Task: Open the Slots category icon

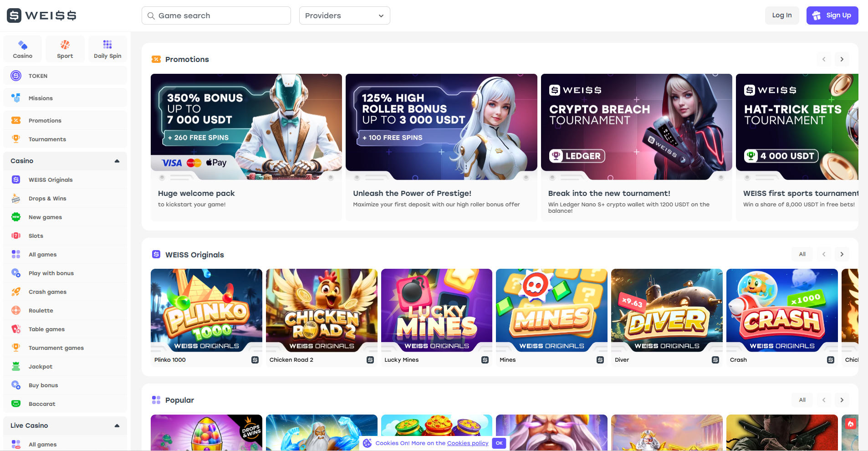Action: [15, 236]
